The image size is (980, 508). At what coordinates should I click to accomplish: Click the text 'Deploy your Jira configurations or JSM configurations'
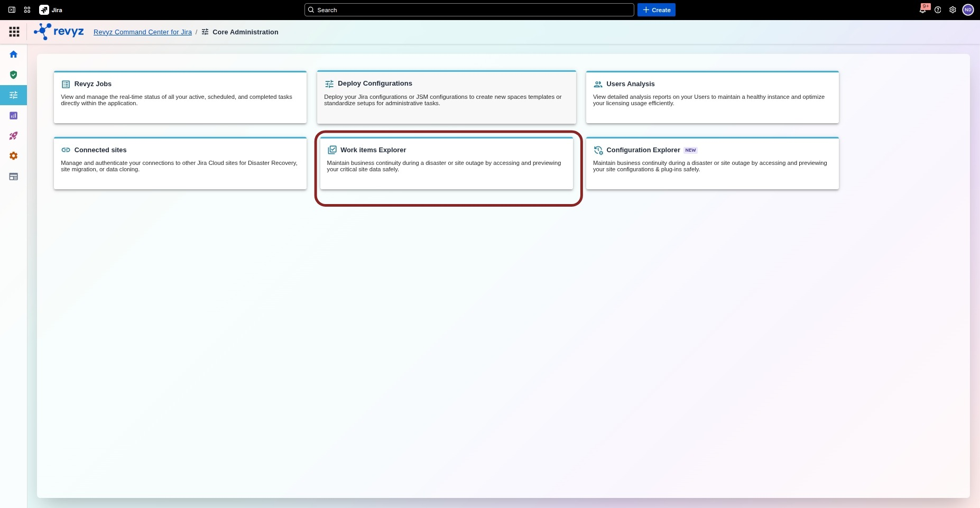tap(443, 100)
